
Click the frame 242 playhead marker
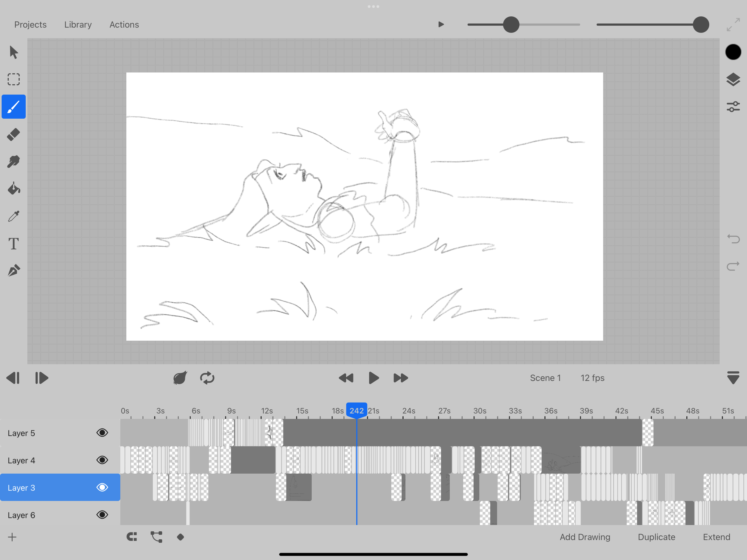[x=356, y=411]
